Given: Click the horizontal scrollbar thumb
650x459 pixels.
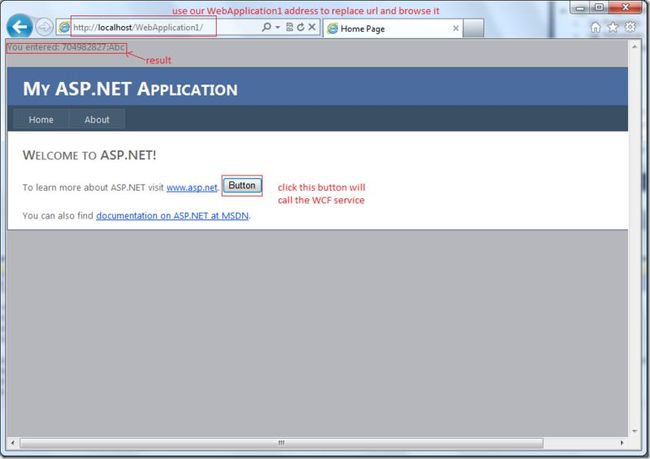Looking at the screenshot, I should pyautogui.click(x=281, y=443).
